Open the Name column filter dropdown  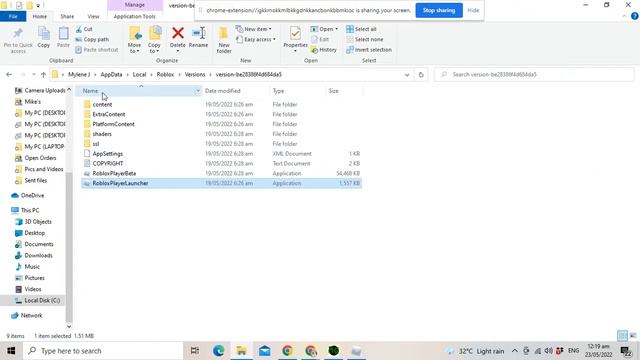[198, 91]
